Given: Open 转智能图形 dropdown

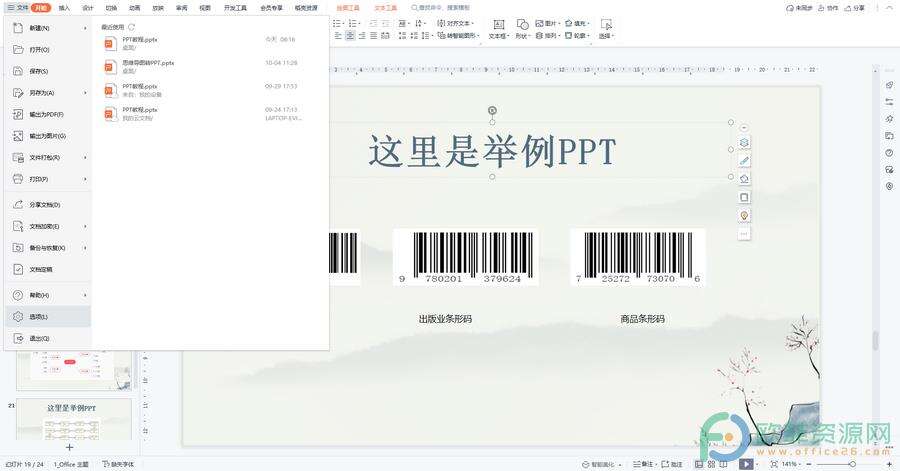Looking at the screenshot, I should point(458,36).
